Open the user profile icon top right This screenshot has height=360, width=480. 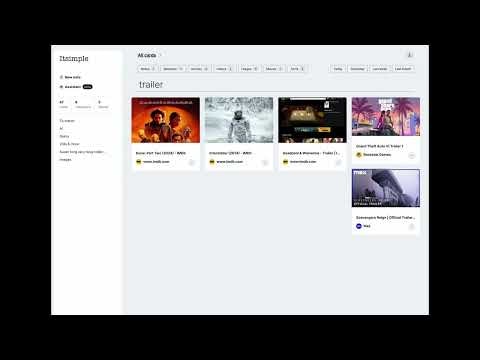click(410, 55)
